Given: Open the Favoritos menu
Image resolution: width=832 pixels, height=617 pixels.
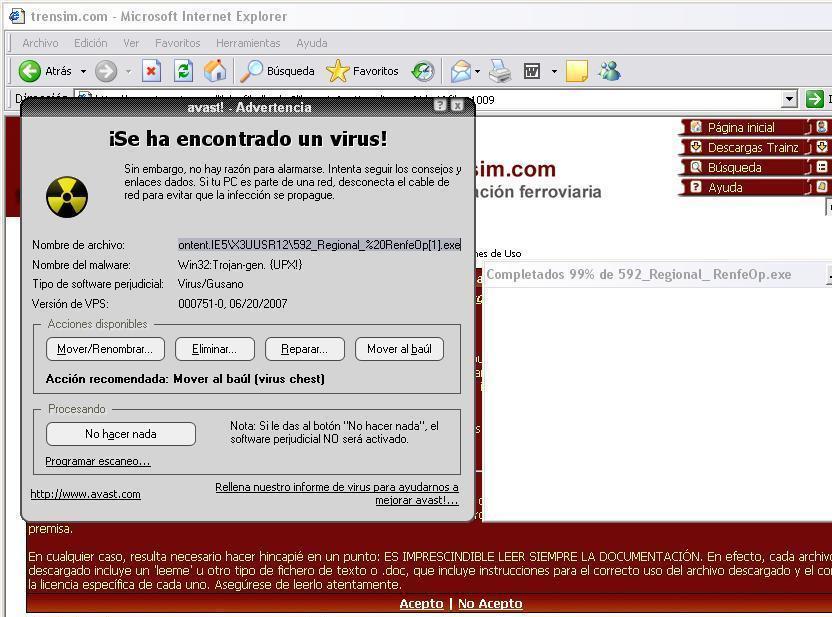Looking at the screenshot, I should 177,43.
